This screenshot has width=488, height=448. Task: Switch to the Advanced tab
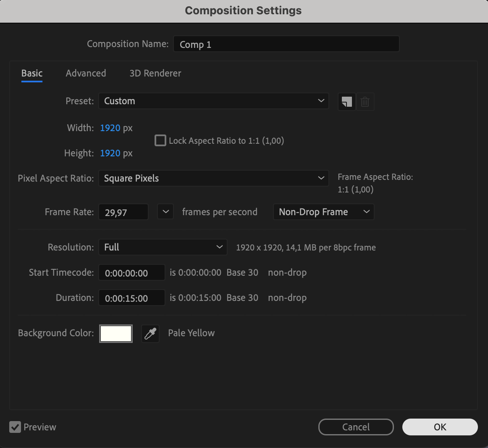(x=86, y=73)
